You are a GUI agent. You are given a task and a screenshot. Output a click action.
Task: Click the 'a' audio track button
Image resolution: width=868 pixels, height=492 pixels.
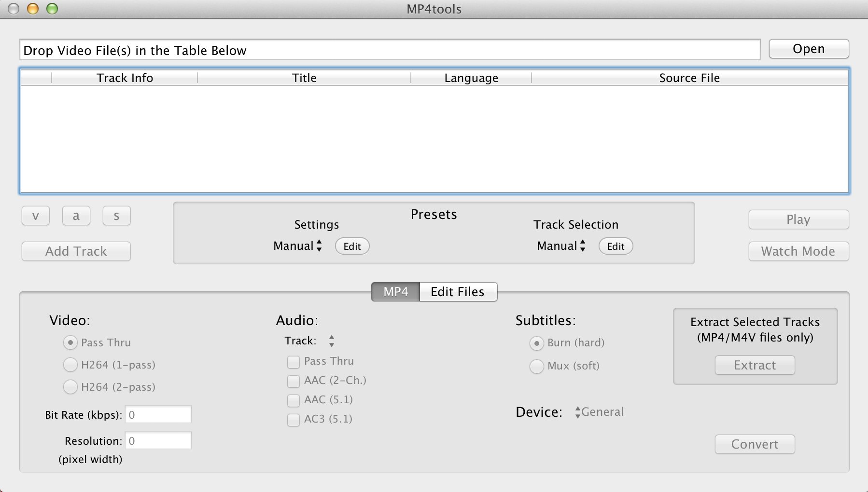coord(76,216)
